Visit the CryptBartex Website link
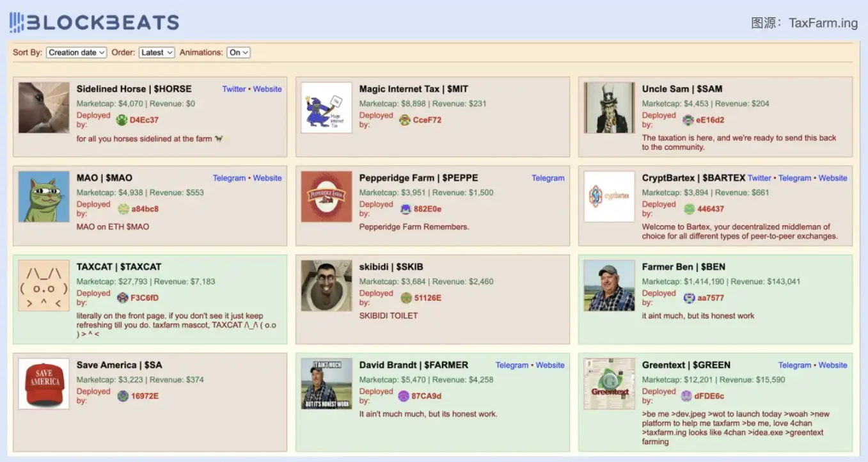This screenshot has width=868, height=462. pyautogui.click(x=833, y=178)
